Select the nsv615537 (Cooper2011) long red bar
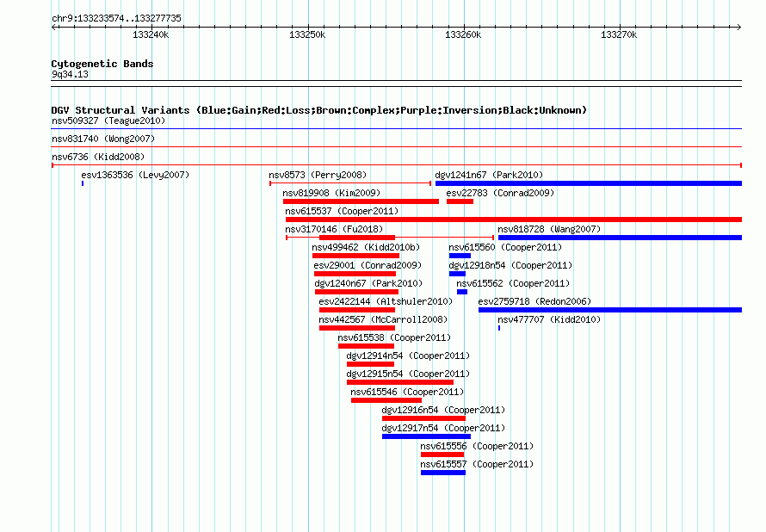The image size is (766, 532). pos(514,220)
